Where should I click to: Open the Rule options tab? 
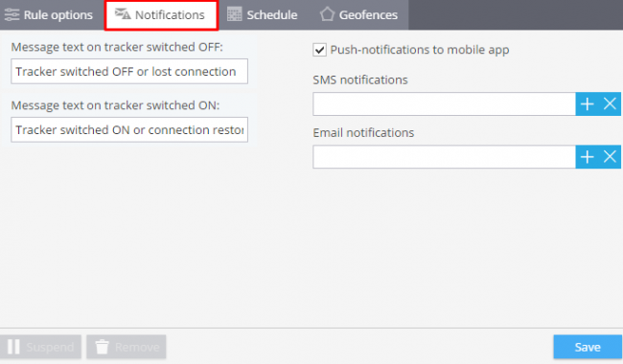click(x=49, y=14)
